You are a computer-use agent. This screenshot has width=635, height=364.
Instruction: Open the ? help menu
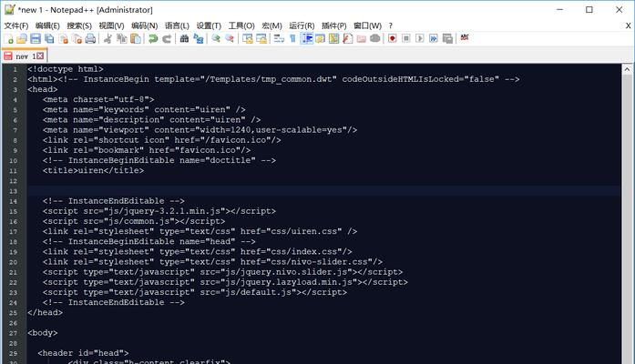click(391, 25)
